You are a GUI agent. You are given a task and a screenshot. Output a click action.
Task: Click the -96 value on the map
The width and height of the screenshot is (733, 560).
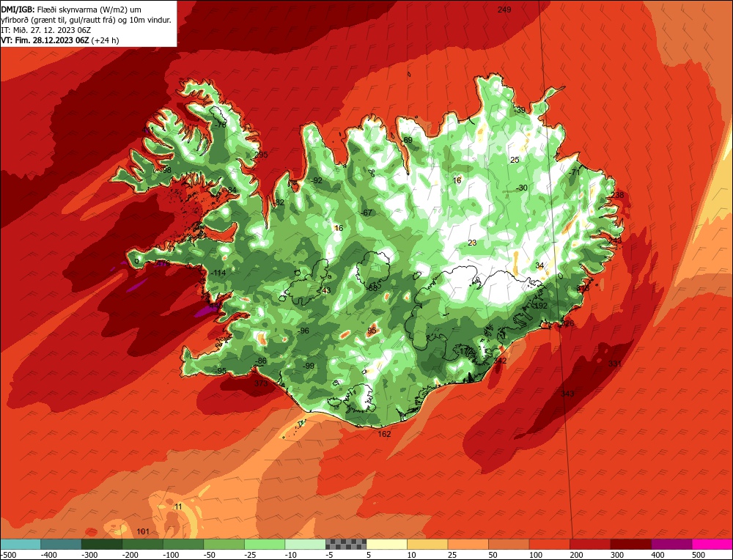coord(303,331)
